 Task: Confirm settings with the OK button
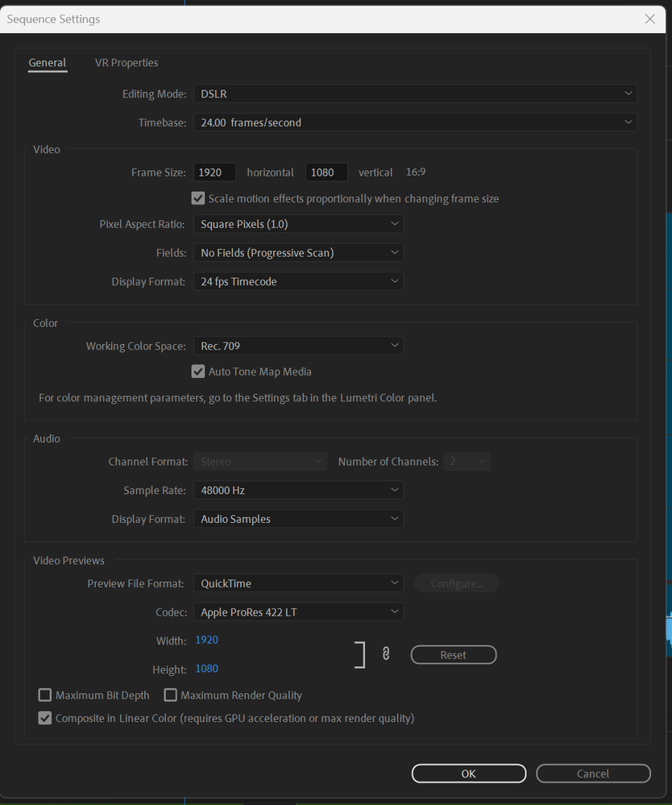469,774
